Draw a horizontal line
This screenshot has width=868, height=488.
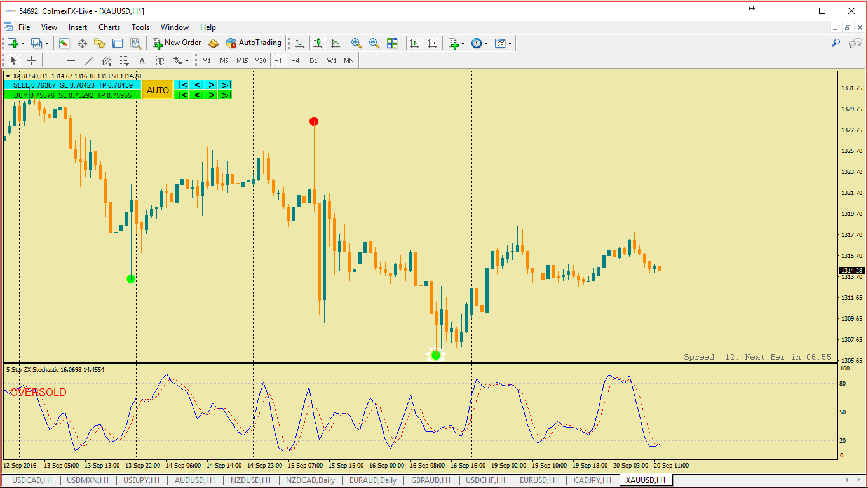pyautogui.click(x=71, y=61)
